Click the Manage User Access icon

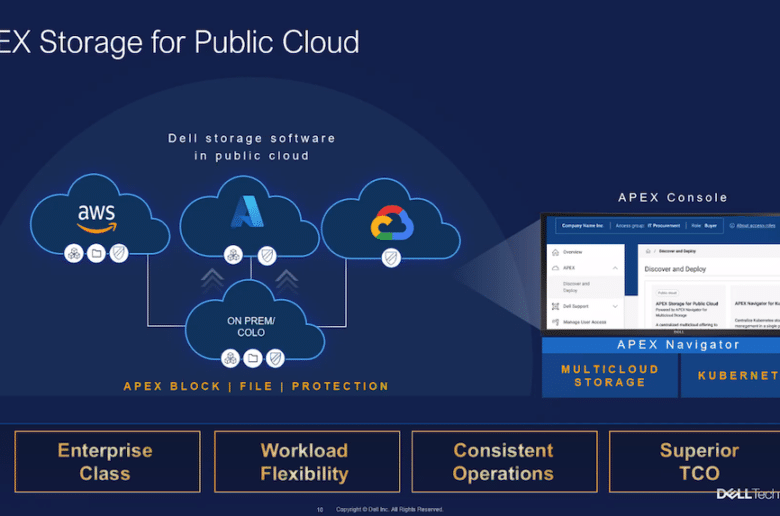(x=556, y=322)
